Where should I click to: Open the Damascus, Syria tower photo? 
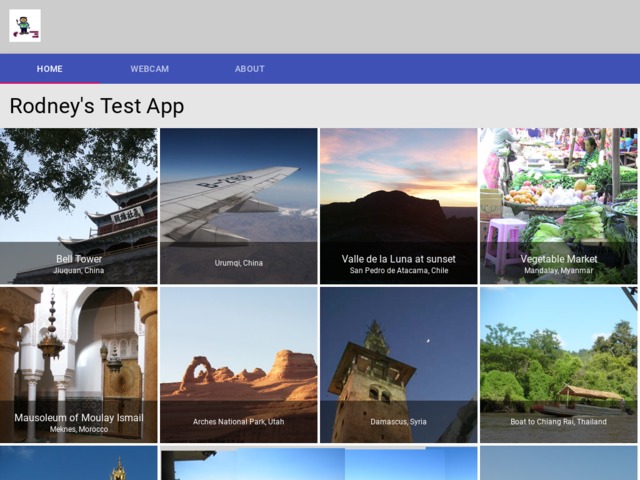click(398, 365)
